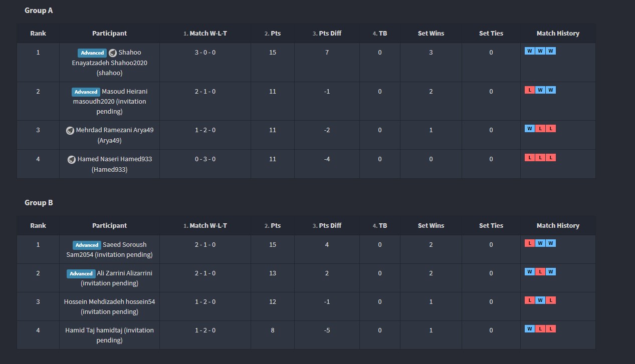Viewport: 635px width, 364px height.
Task: Select Hamid Taj hamidtaj participant entry
Action: coord(109,330)
